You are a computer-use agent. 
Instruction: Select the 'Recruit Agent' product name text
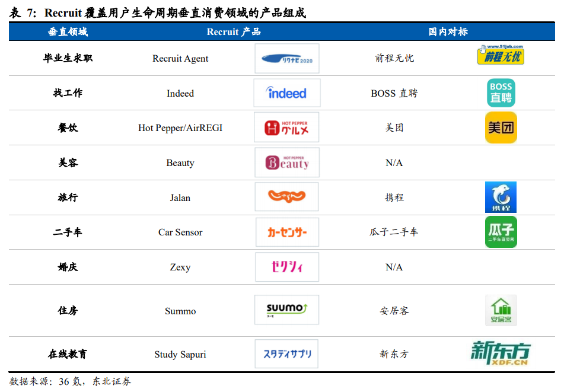click(x=180, y=58)
